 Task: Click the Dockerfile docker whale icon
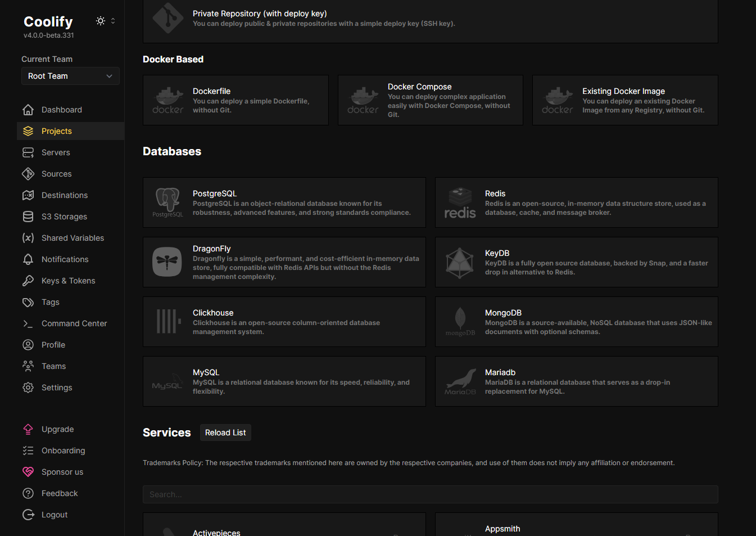coord(168,100)
